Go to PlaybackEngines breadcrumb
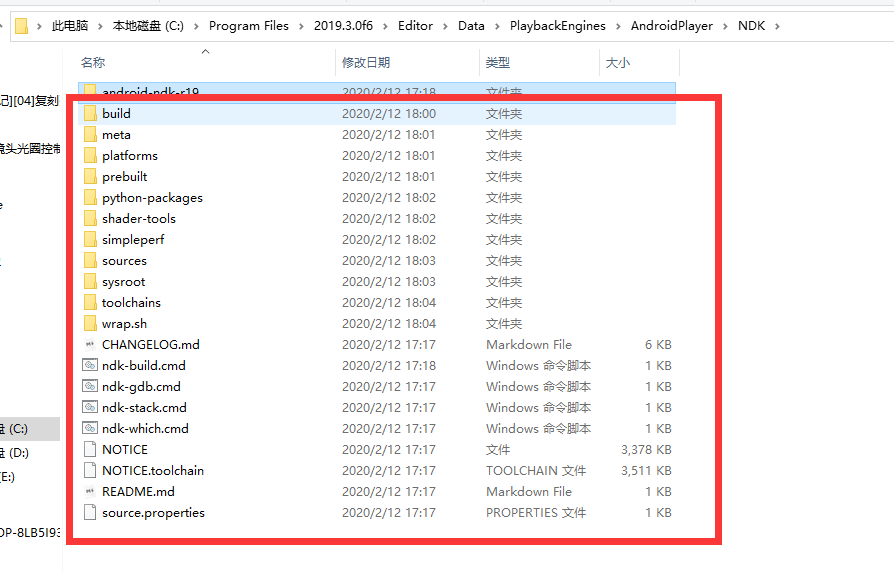894x573 pixels. coord(558,26)
